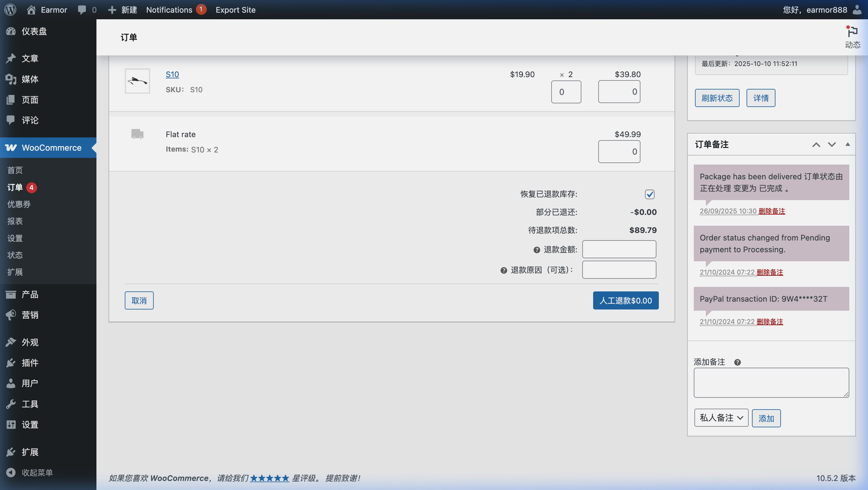Image resolution: width=868 pixels, height=490 pixels.
Task: Click the 人工退款$0.00 button
Action: tap(626, 300)
